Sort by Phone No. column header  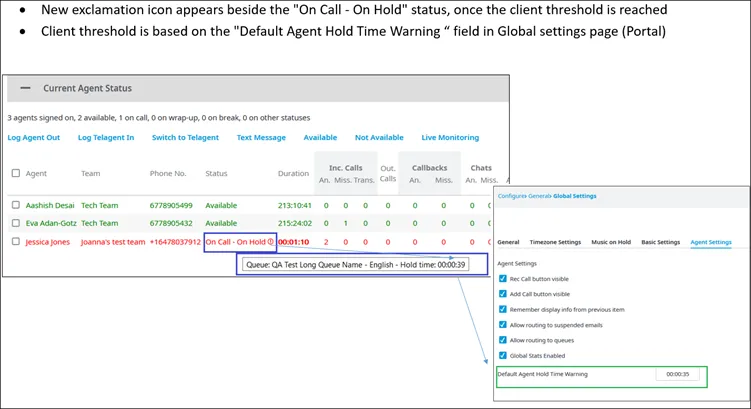tap(168, 173)
